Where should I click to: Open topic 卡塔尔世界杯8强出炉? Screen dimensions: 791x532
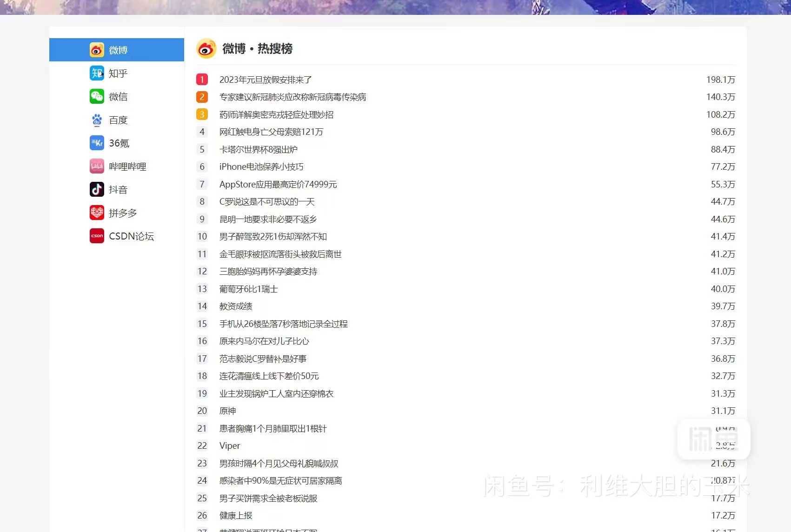[x=259, y=149]
